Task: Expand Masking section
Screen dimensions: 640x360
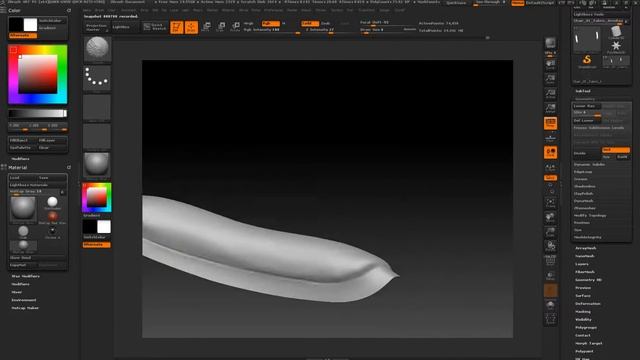Action: click(583, 312)
